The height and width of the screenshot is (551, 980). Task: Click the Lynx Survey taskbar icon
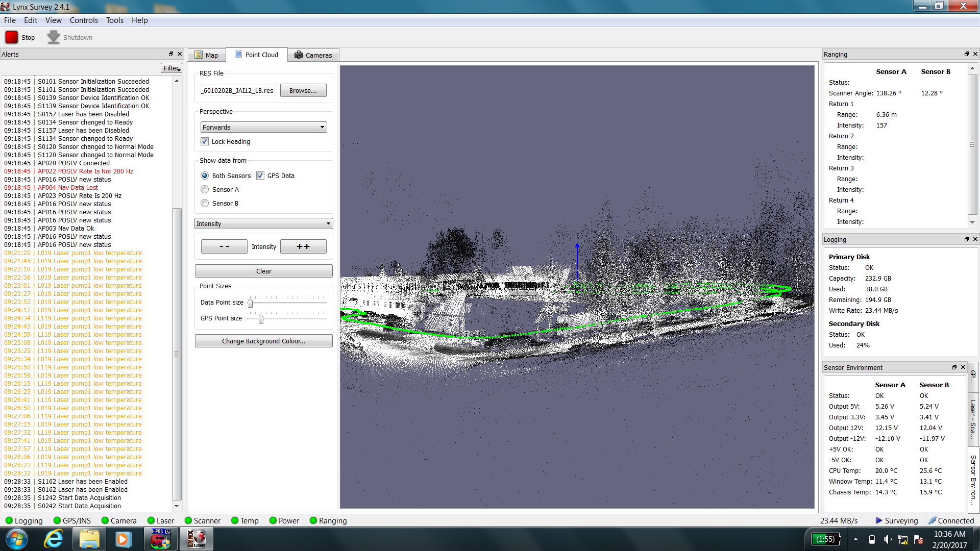(196, 539)
